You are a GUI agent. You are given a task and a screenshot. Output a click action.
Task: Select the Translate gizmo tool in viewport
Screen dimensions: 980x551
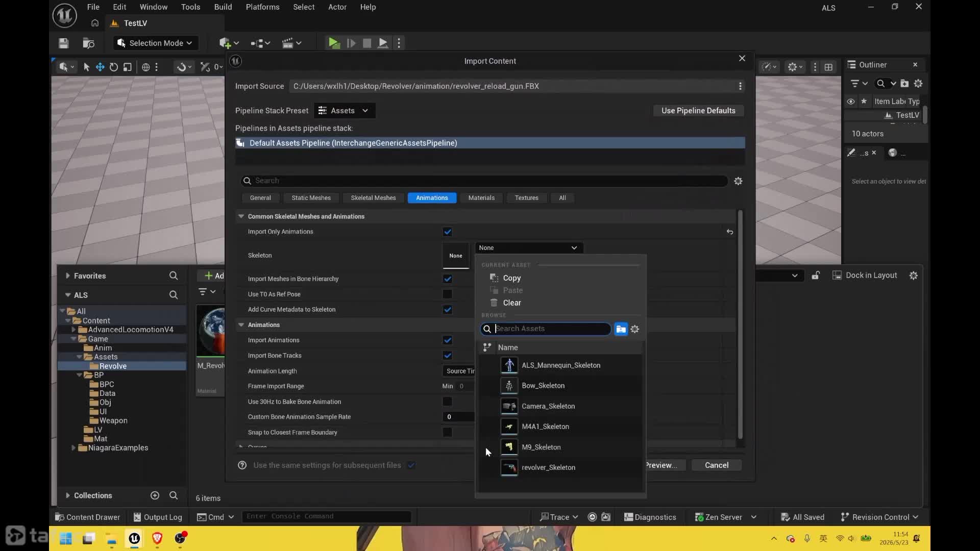click(100, 67)
